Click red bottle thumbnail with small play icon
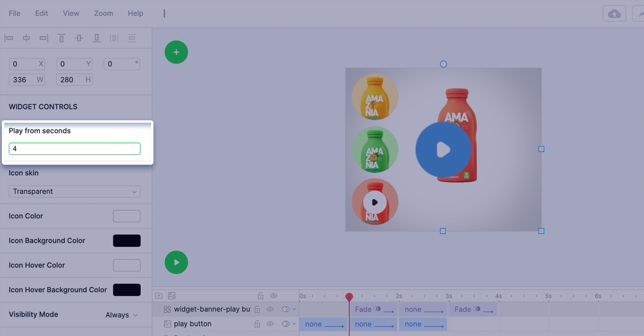This screenshot has width=644, height=336. [375, 202]
